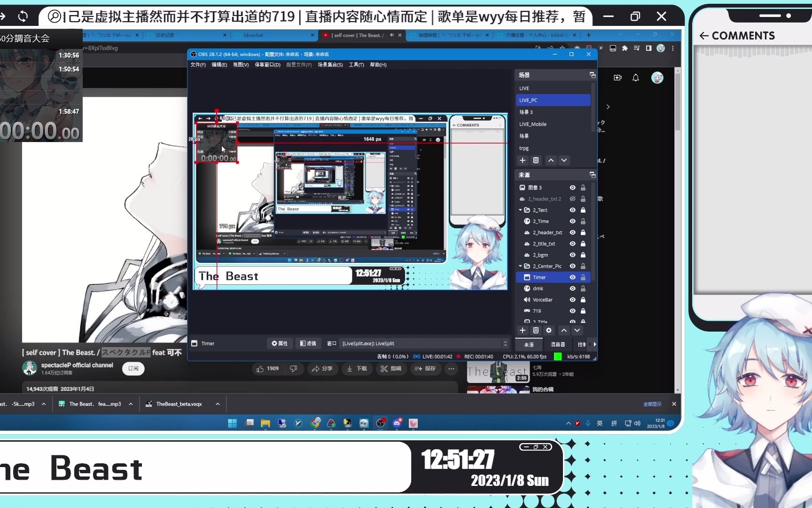Pop out the 场景 dock panel
This screenshot has width=812, height=508.
click(x=593, y=75)
